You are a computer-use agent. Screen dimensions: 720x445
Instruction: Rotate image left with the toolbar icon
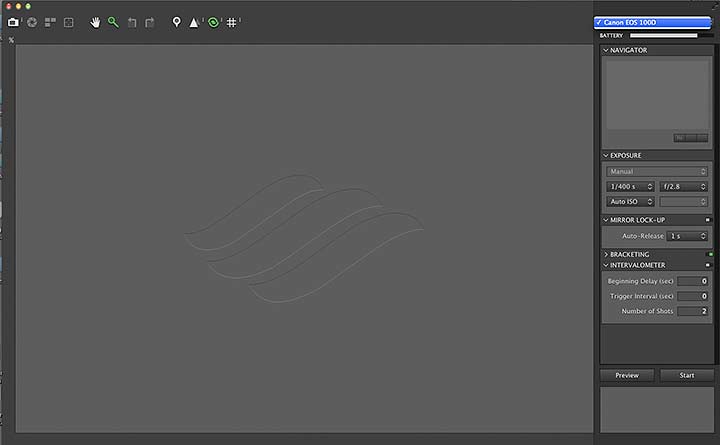(x=132, y=23)
